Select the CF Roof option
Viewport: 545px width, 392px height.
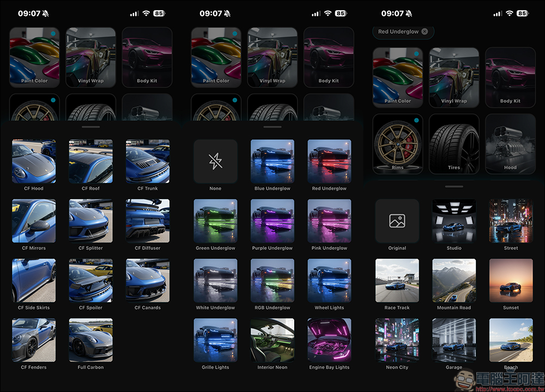90,161
